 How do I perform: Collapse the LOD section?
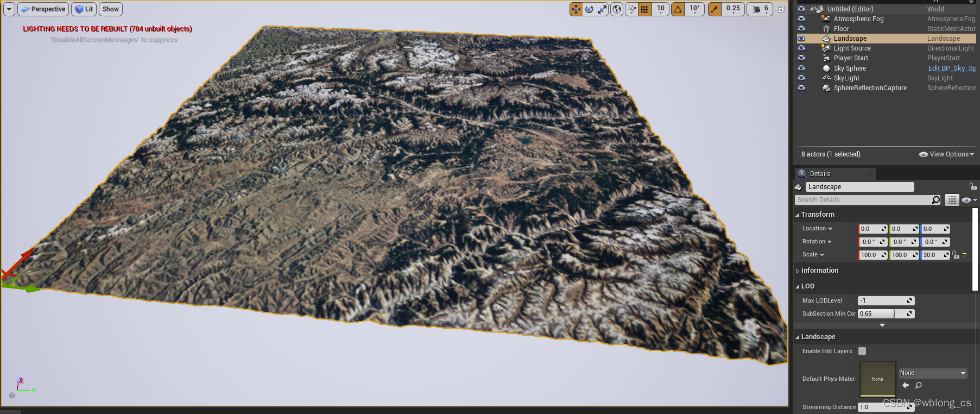pos(798,286)
